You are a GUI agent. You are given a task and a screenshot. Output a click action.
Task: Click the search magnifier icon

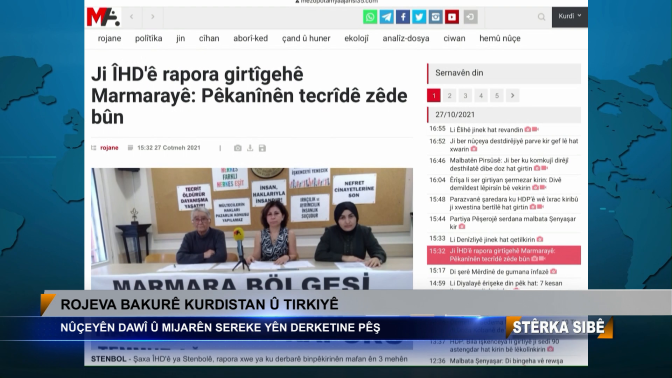pos(541,17)
